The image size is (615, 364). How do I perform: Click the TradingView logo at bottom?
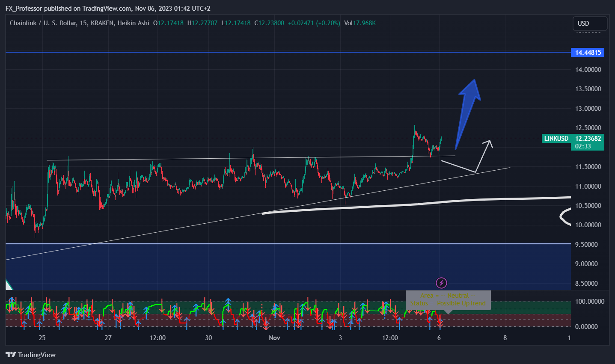tap(30, 355)
